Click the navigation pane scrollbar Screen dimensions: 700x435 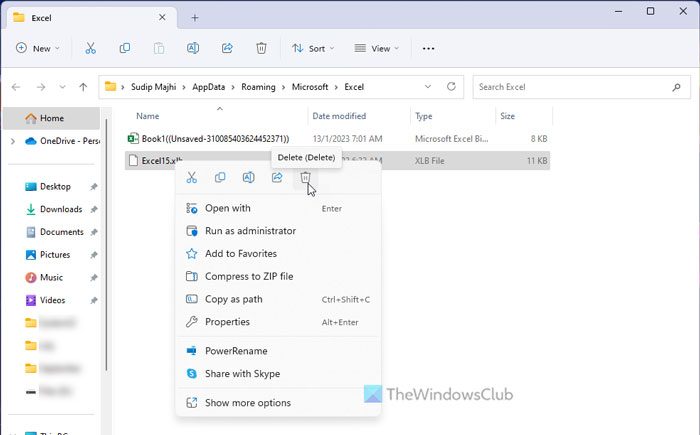point(106,245)
